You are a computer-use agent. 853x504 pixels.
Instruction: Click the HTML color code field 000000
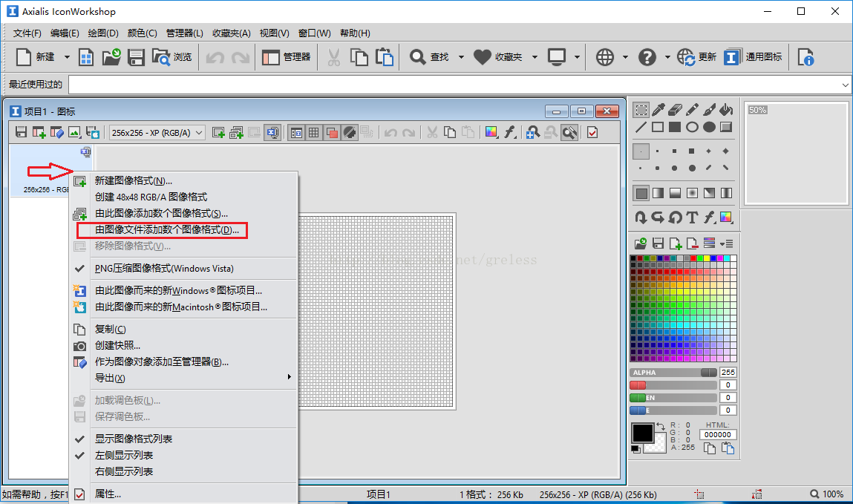[x=718, y=434]
